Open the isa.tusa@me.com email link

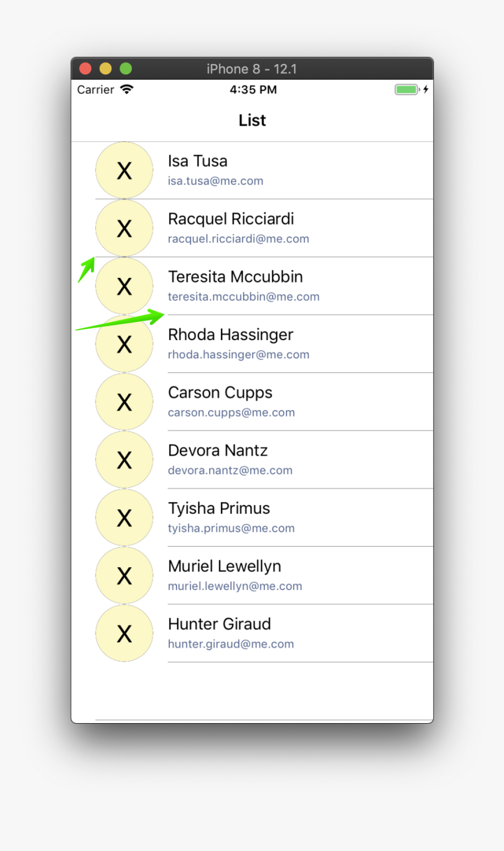(215, 181)
